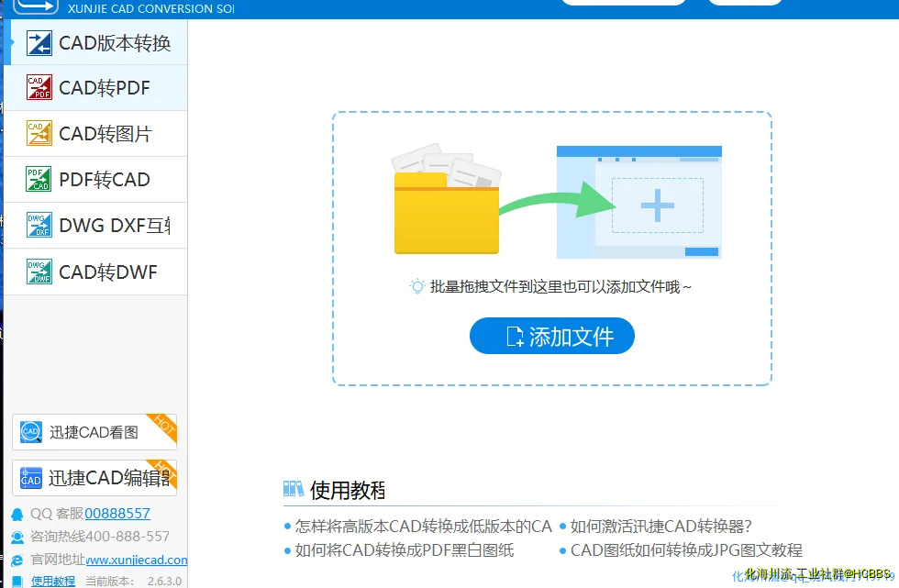Open 迅捷CAD看图 promotion button
899x588 pixels.
[x=94, y=431]
